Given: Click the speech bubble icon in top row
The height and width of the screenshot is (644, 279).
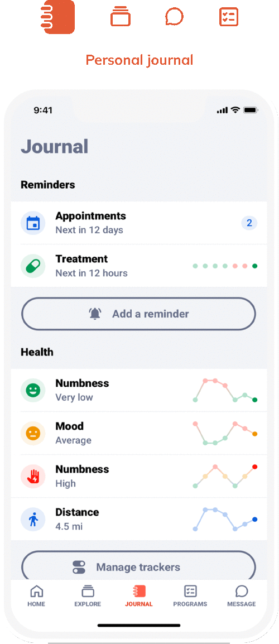Looking at the screenshot, I should click(174, 17).
